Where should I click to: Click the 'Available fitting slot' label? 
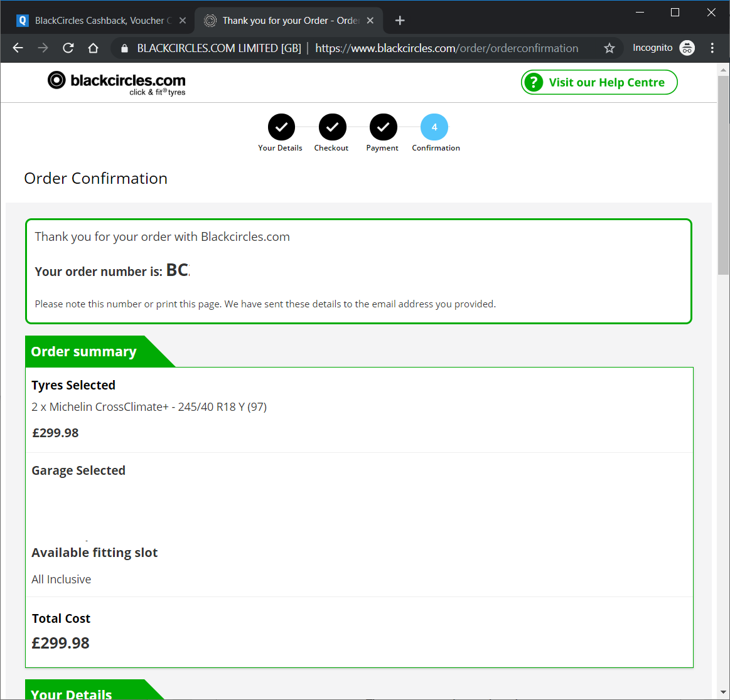[x=95, y=553]
